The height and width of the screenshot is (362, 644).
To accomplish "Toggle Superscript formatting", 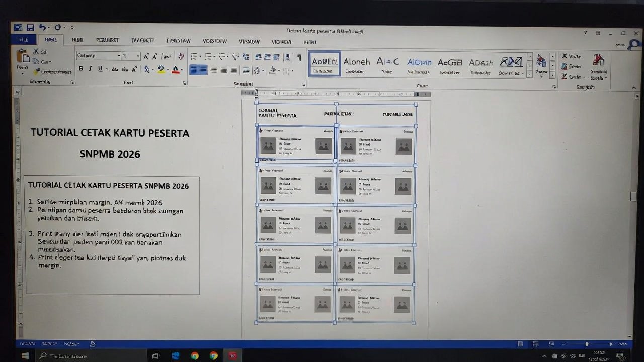I will [134, 69].
